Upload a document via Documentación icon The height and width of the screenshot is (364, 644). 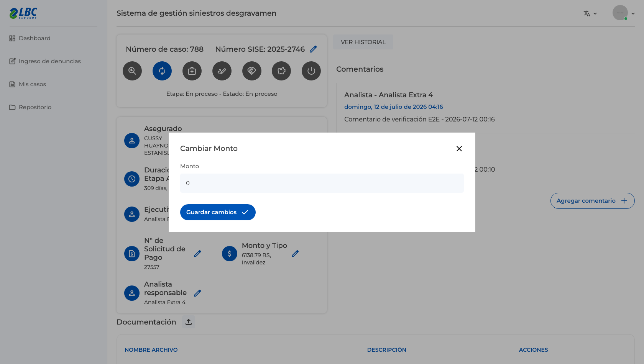(189, 322)
